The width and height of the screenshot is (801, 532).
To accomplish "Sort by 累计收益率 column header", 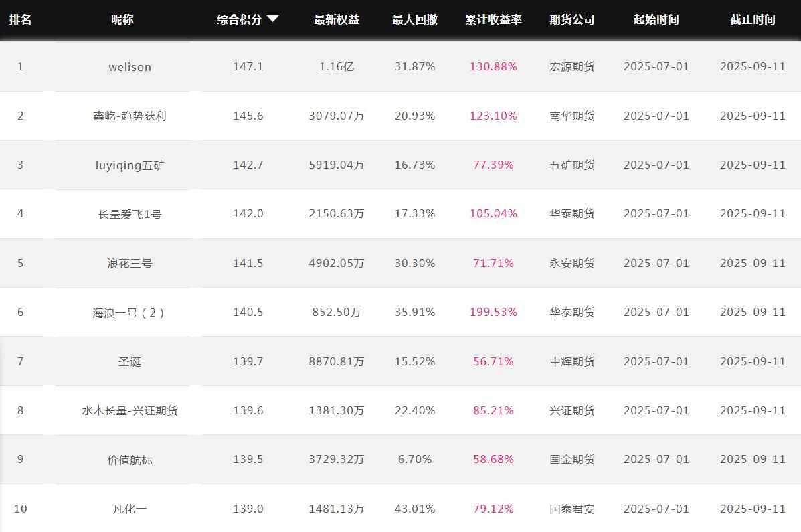I will point(493,19).
